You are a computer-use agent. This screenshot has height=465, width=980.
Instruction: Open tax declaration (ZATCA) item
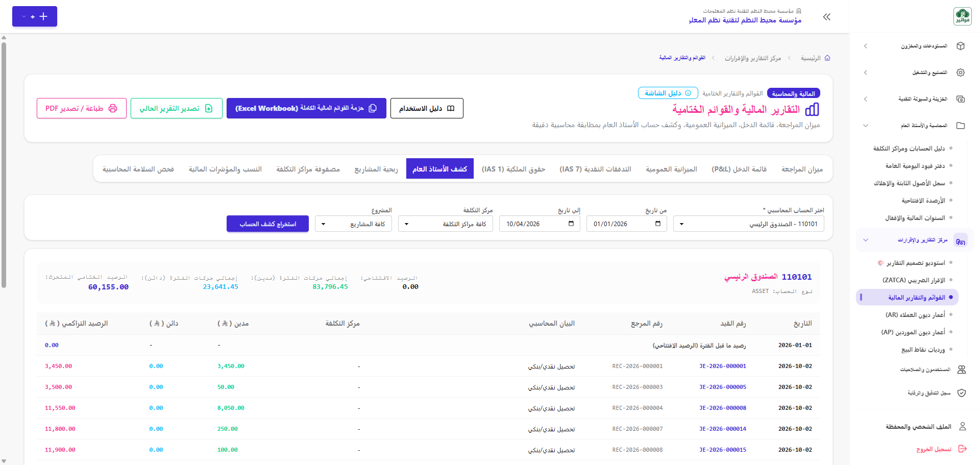pos(914,280)
